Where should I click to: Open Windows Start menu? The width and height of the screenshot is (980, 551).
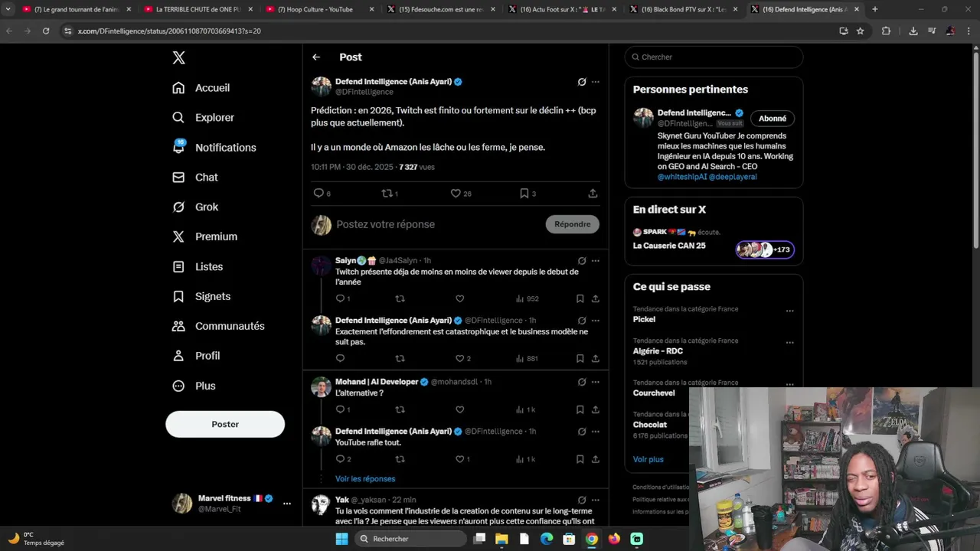click(x=341, y=539)
